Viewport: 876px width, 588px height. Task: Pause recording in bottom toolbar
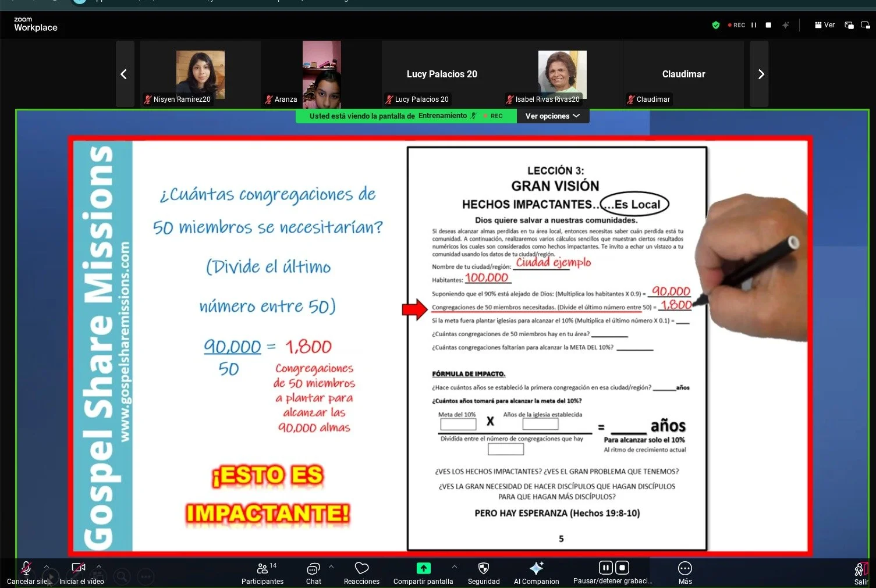pyautogui.click(x=605, y=568)
